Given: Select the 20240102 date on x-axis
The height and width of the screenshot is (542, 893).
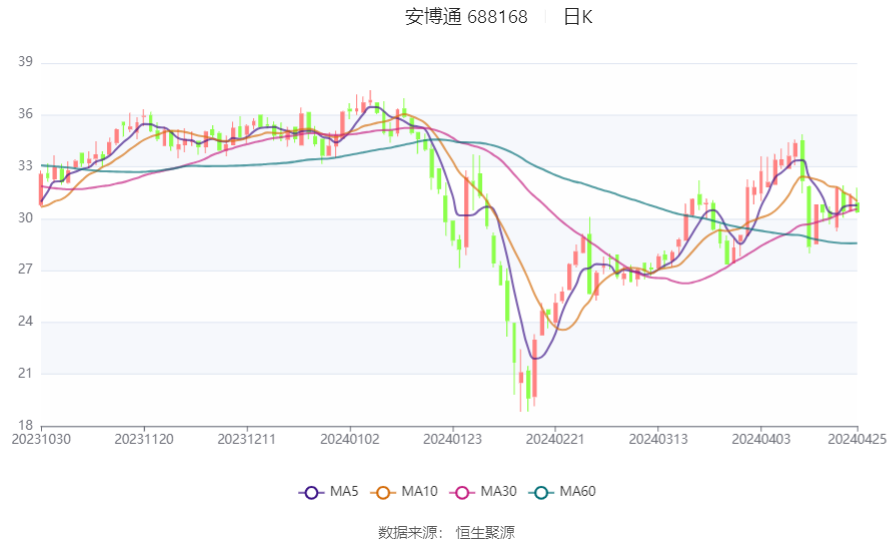Looking at the screenshot, I should coord(350,439).
